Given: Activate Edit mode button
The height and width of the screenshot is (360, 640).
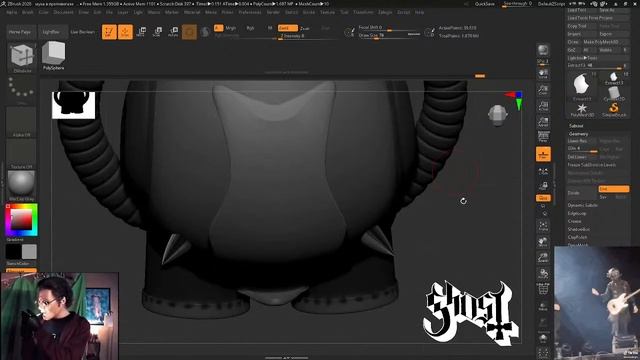Looking at the screenshot, I should (109, 32).
